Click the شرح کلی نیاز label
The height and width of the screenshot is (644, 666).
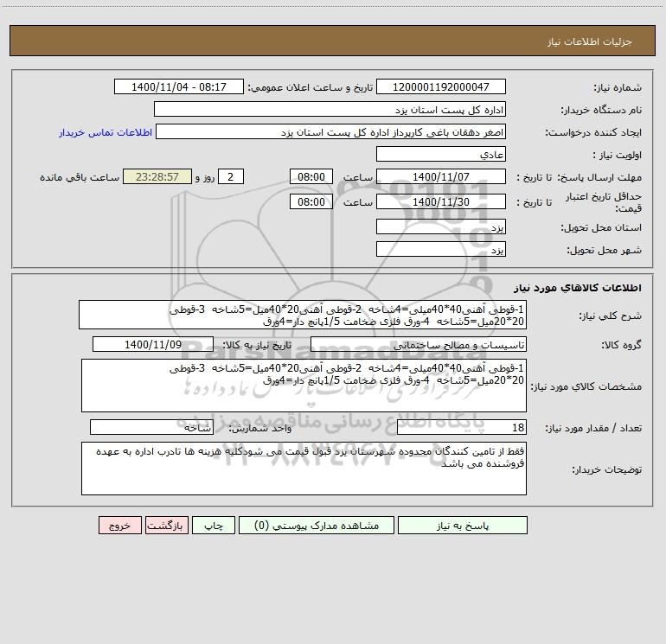coord(611,316)
